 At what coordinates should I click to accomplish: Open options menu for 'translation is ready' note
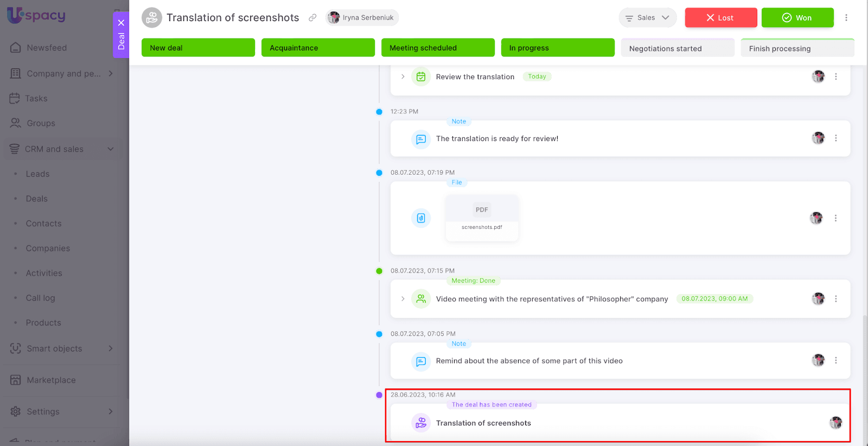tap(835, 138)
